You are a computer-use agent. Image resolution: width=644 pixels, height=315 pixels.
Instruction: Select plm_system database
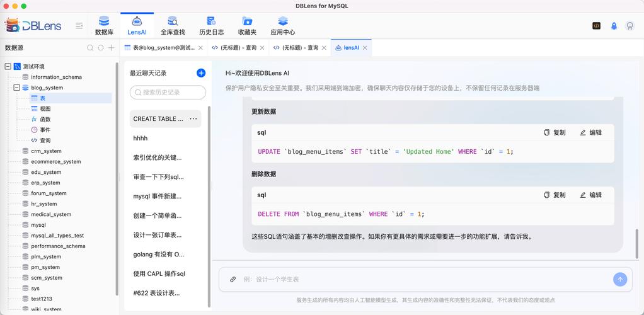pyautogui.click(x=46, y=256)
